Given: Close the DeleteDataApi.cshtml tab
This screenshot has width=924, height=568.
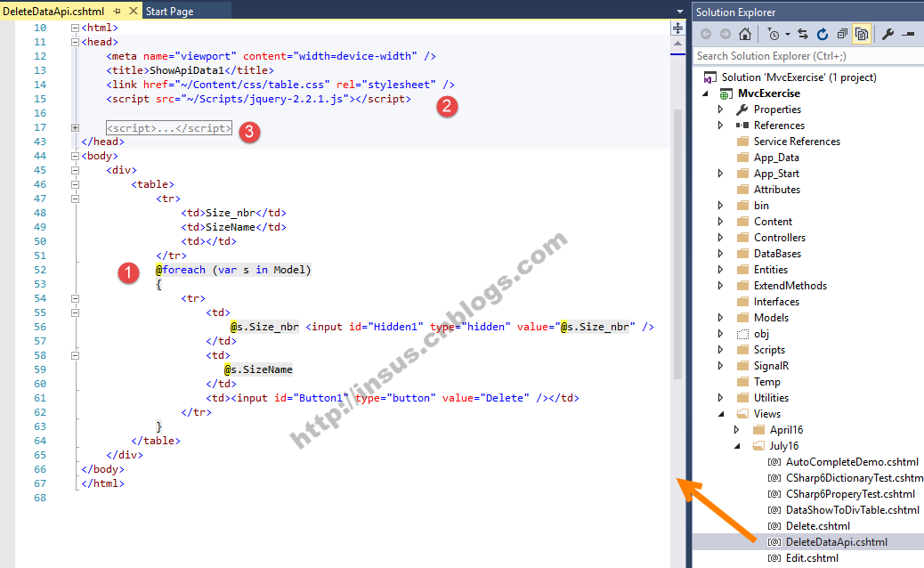Looking at the screenshot, I should tap(134, 11).
